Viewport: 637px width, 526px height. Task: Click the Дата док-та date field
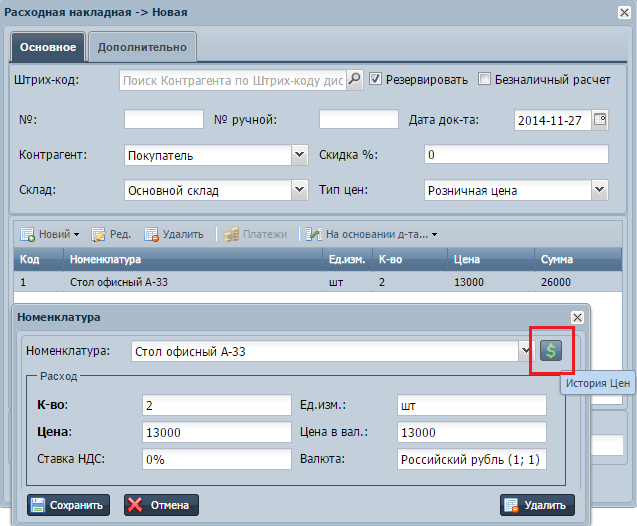pyautogui.click(x=552, y=120)
